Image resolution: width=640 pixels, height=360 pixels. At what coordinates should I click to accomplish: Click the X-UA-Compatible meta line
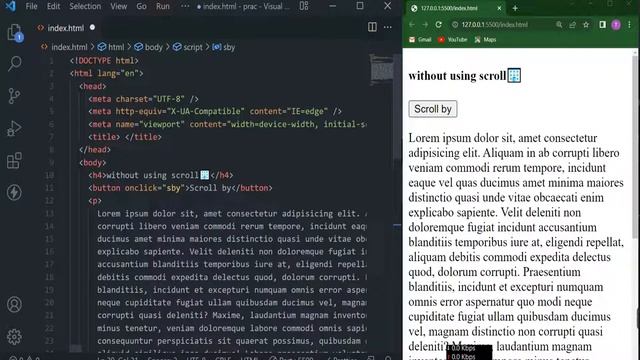pos(215,111)
